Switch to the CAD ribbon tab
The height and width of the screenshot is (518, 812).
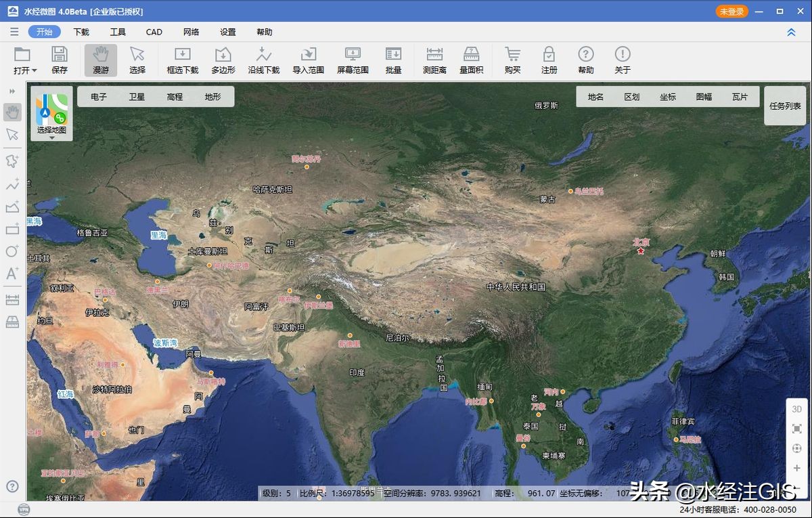pyautogui.click(x=154, y=32)
